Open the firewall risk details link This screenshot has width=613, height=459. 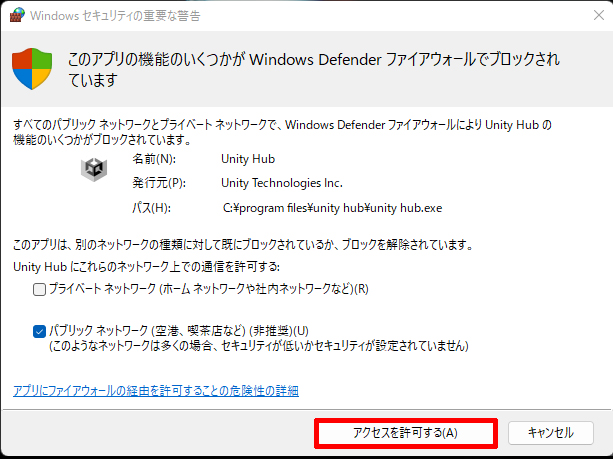(x=155, y=390)
